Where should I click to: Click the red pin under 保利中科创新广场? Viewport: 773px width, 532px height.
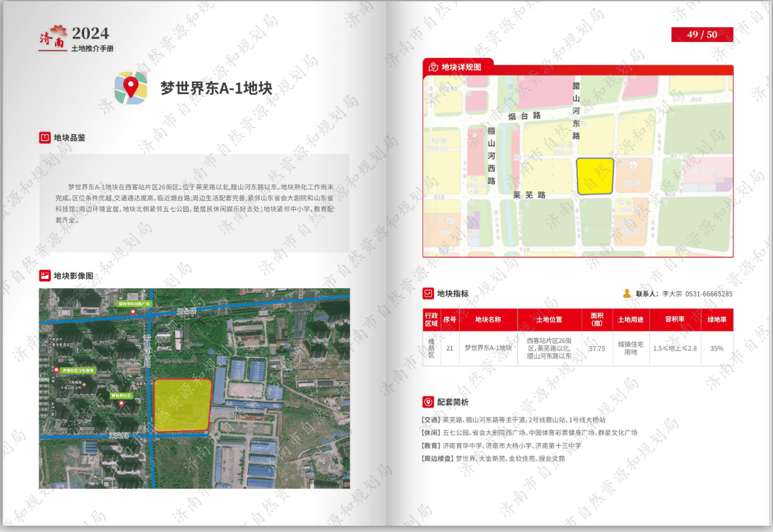(132, 312)
